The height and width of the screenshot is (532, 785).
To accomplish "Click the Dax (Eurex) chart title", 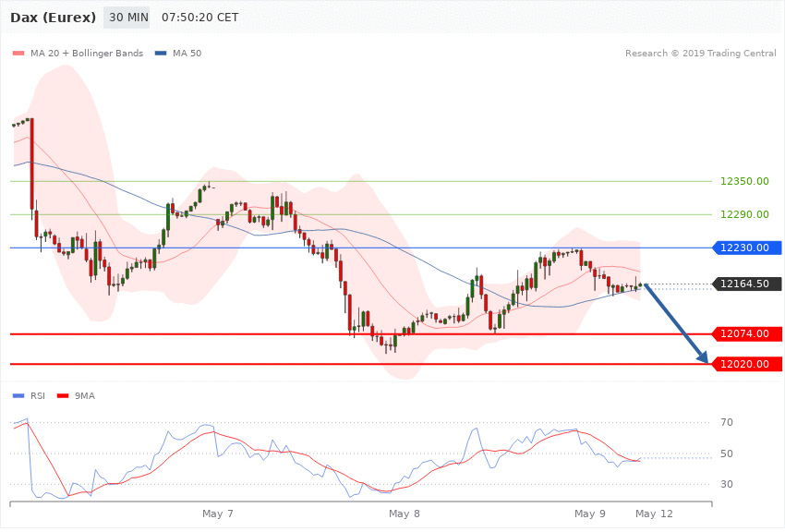I will click(x=53, y=18).
